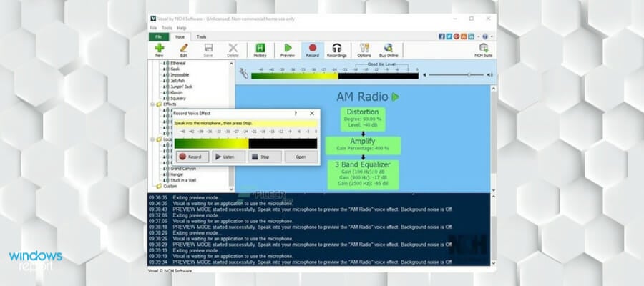The width and height of the screenshot is (644, 286).
Task: Select the Jellyfish voice
Action: pyautogui.click(x=178, y=81)
